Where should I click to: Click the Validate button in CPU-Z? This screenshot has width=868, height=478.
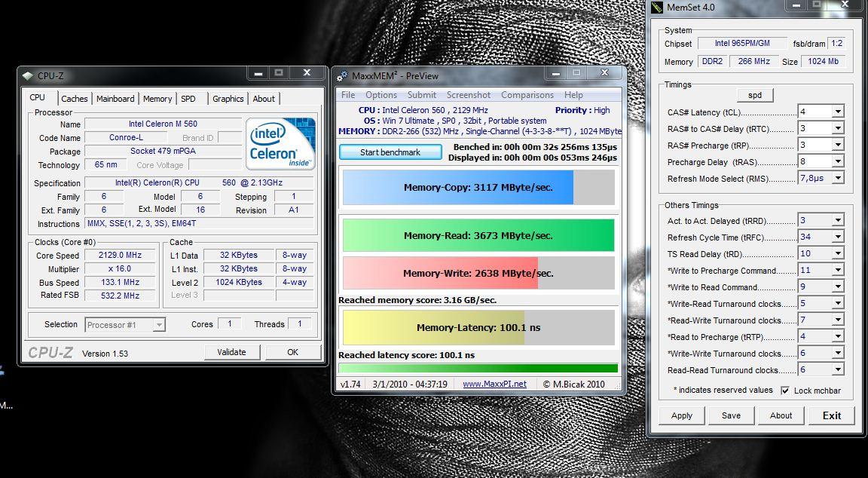[x=231, y=352]
